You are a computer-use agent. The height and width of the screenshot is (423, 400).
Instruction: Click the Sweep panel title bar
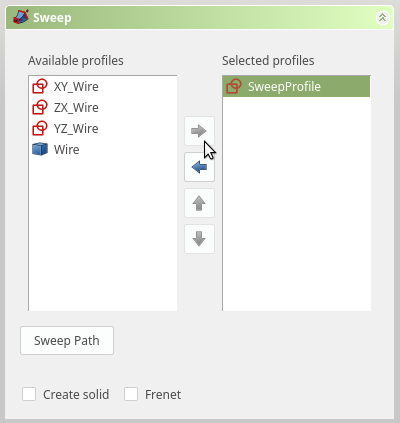point(200,17)
